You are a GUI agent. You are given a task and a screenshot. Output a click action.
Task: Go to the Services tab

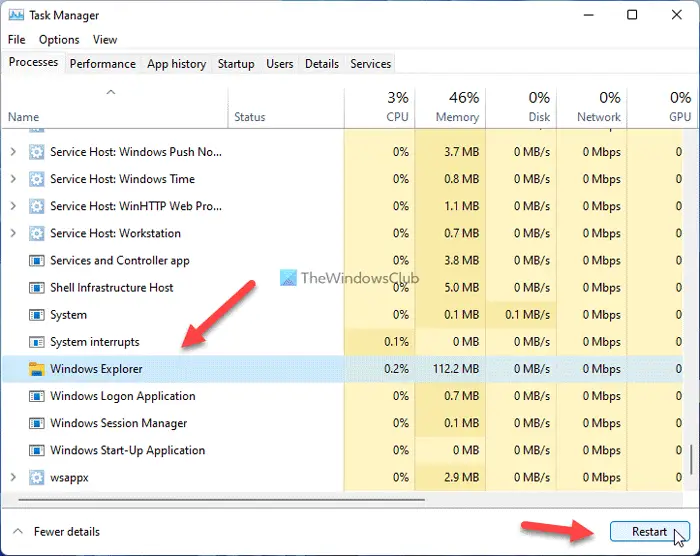coord(371,64)
